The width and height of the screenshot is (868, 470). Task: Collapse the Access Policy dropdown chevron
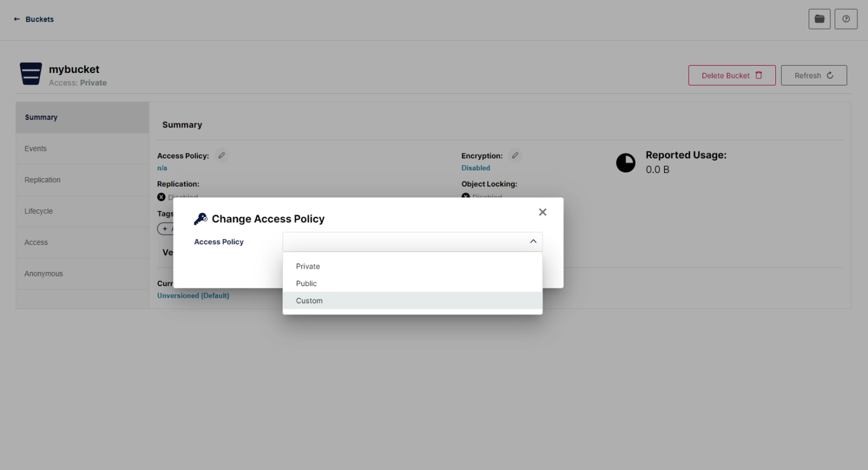coord(533,242)
